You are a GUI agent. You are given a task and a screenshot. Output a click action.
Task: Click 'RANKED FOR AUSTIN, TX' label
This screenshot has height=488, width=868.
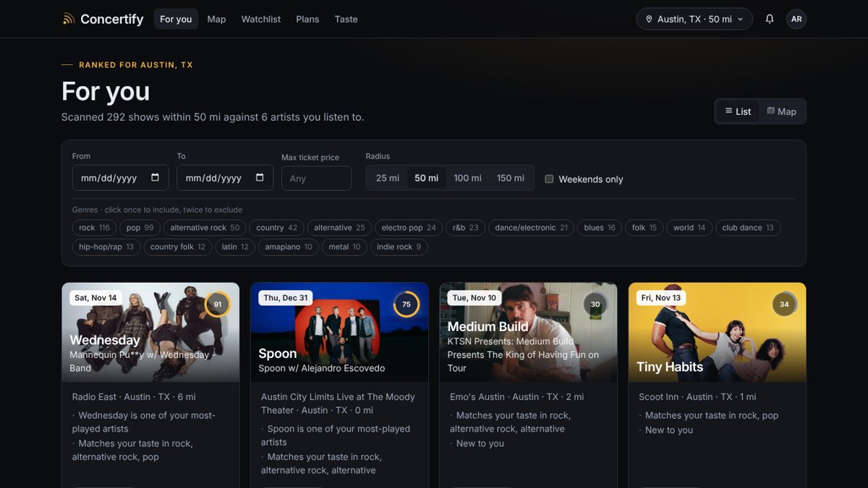pos(136,65)
